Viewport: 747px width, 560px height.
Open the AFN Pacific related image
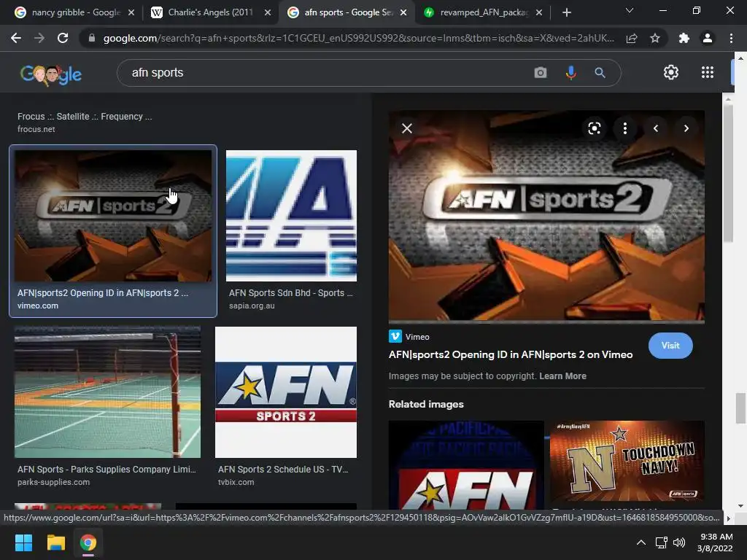click(466, 465)
